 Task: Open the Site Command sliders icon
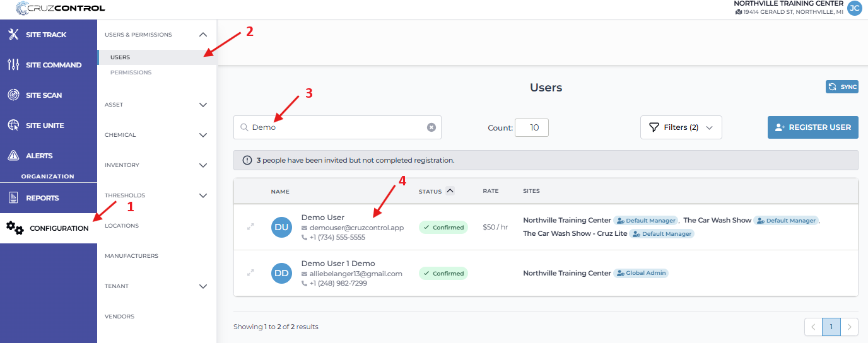coord(13,65)
